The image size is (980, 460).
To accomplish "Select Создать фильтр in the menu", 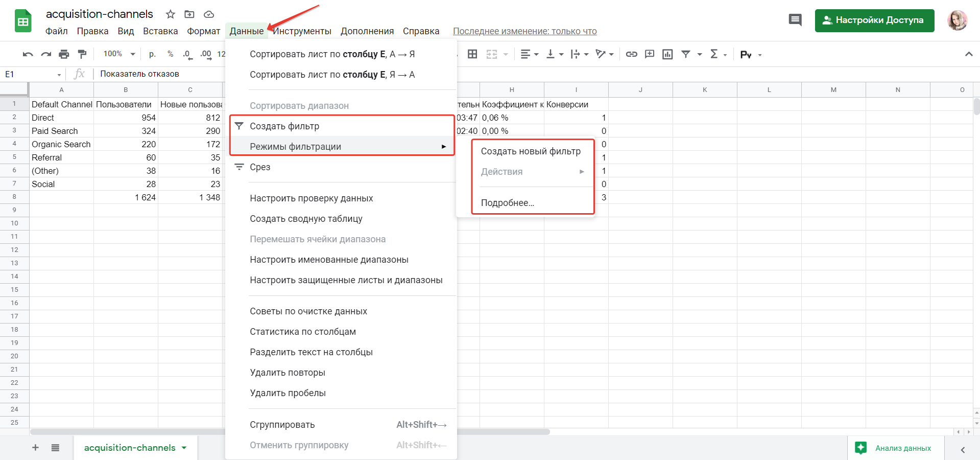I will [284, 126].
